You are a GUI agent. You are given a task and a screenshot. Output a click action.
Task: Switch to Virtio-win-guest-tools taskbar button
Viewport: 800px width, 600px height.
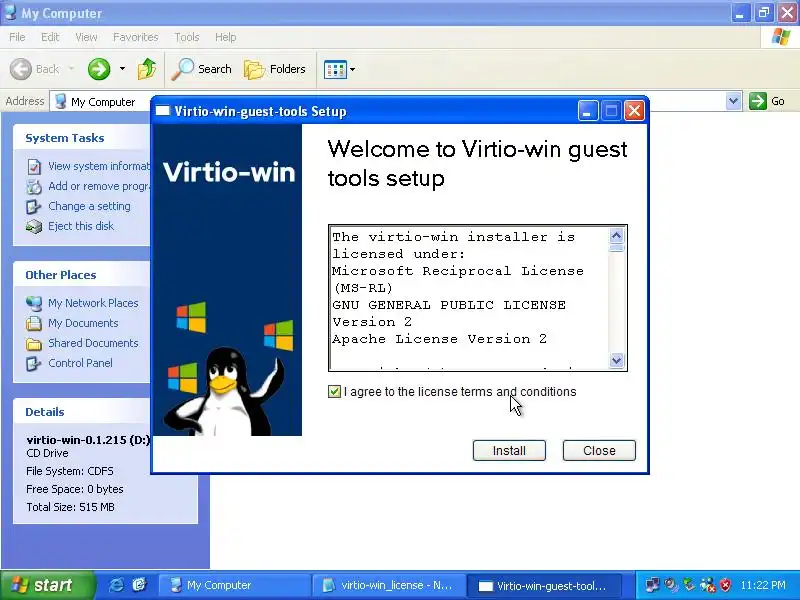pyautogui.click(x=544, y=585)
